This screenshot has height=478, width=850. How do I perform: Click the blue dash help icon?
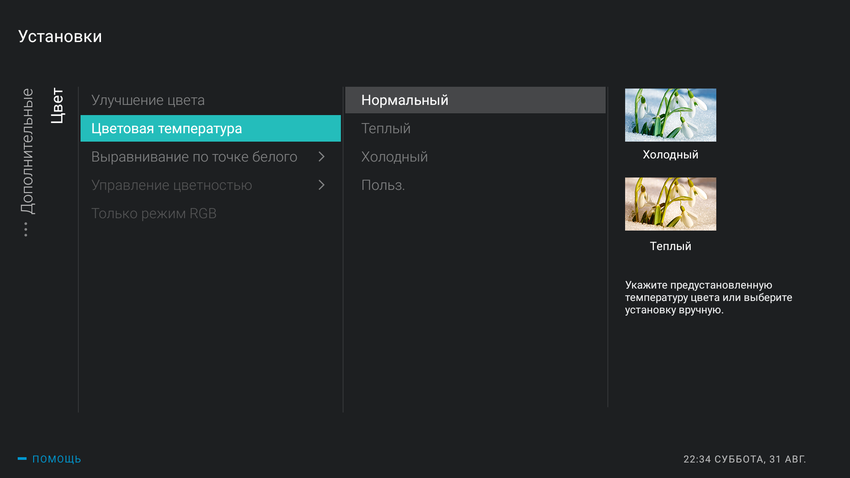(x=22, y=459)
